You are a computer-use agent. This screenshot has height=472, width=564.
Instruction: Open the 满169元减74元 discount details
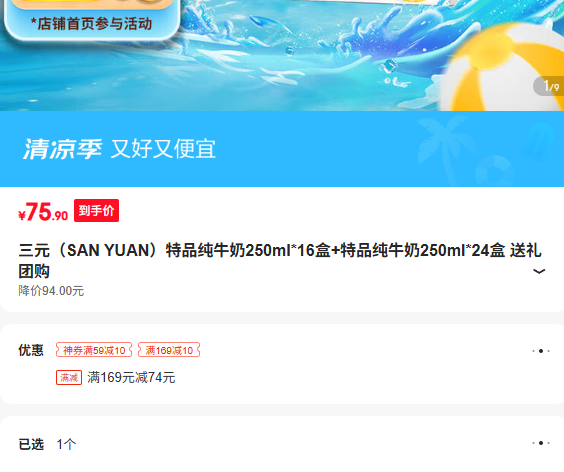pyautogui.click(x=131, y=377)
